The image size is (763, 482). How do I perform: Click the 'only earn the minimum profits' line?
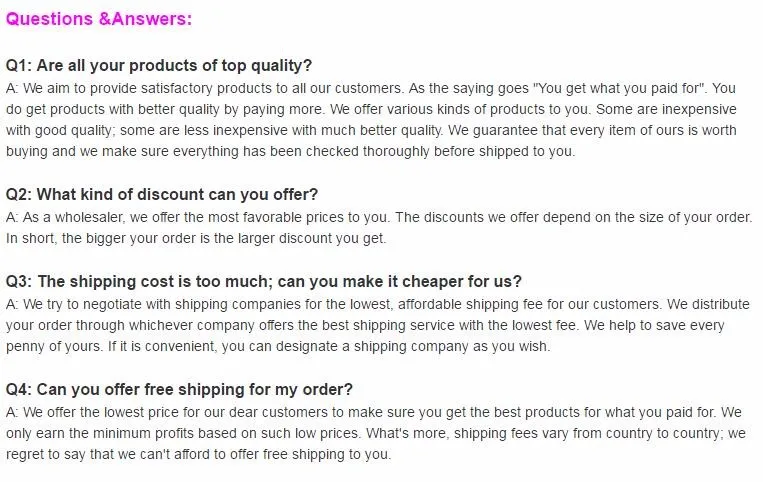[376, 433]
